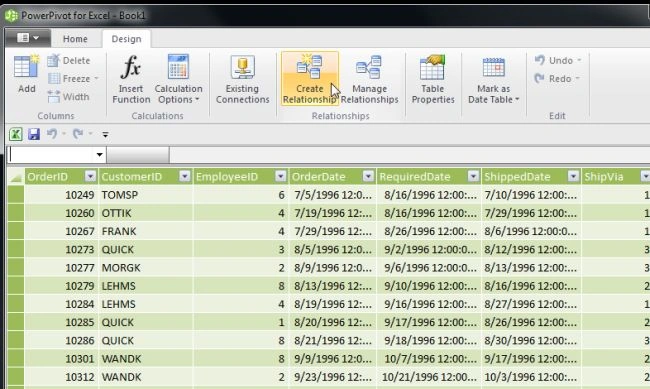Customize the quick access toolbar

pos(105,134)
